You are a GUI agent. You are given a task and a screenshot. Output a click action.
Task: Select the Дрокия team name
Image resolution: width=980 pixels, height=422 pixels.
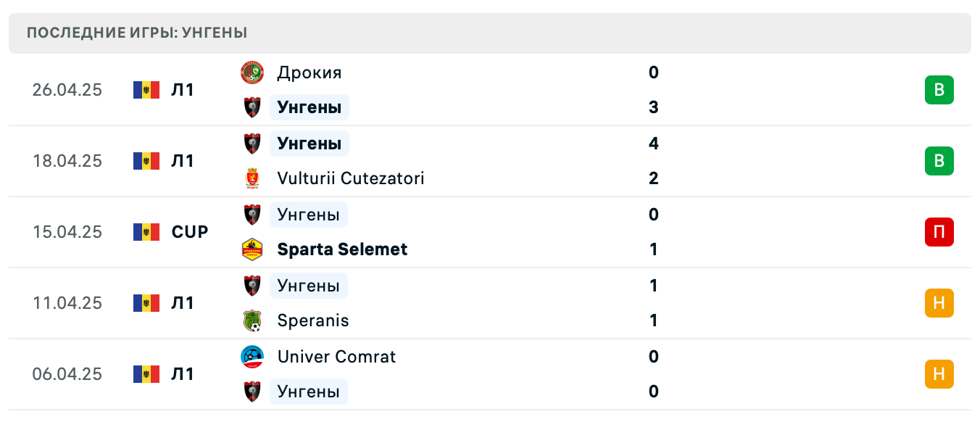point(309,73)
